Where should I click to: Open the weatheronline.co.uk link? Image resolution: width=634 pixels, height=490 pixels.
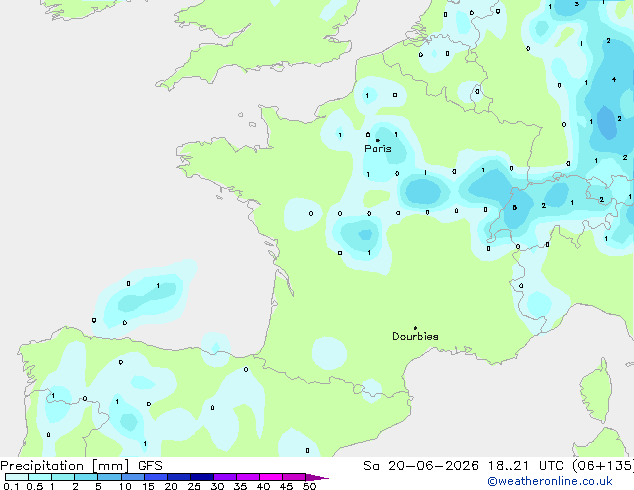pyautogui.click(x=550, y=481)
